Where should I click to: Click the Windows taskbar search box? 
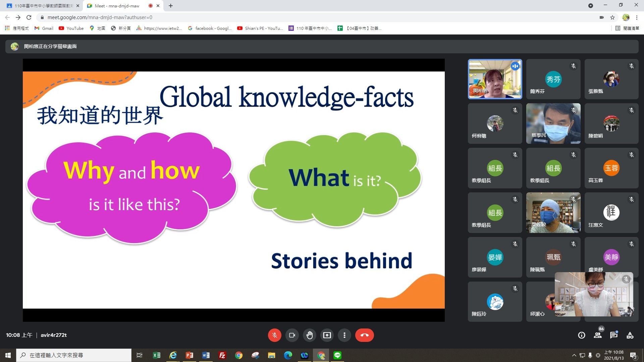pos(74,355)
